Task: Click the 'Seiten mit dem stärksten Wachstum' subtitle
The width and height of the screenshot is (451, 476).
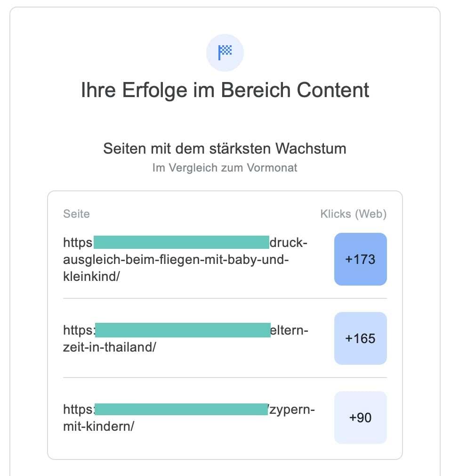Action: (x=225, y=148)
